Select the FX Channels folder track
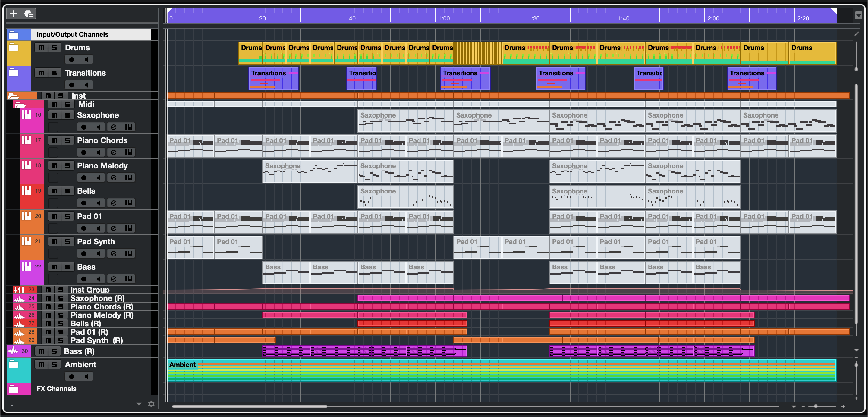Viewport: 868px width, 417px height. click(x=57, y=389)
